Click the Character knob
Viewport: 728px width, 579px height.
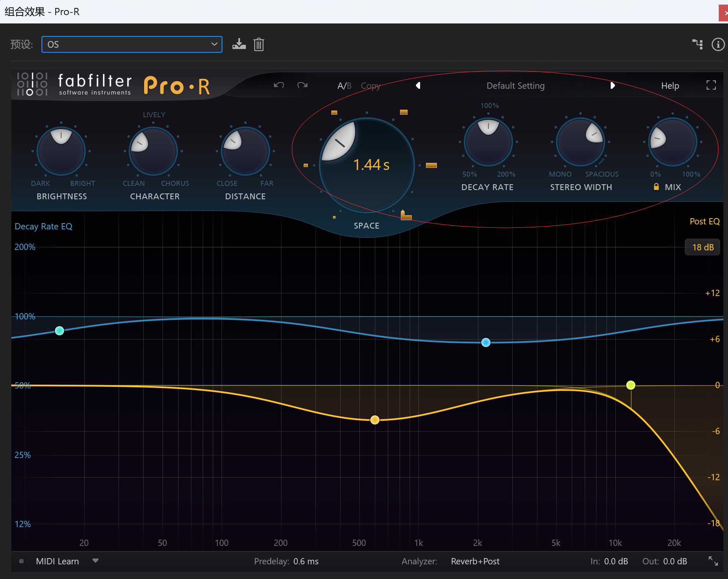tap(153, 151)
